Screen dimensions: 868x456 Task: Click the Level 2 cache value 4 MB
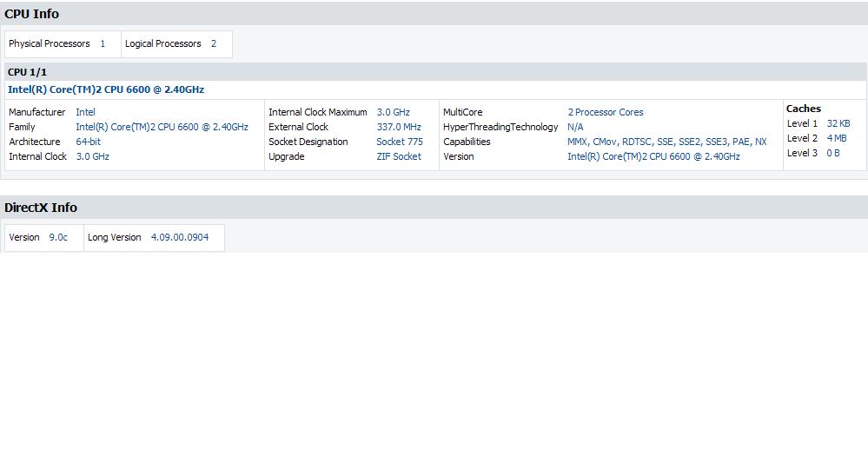tap(837, 138)
